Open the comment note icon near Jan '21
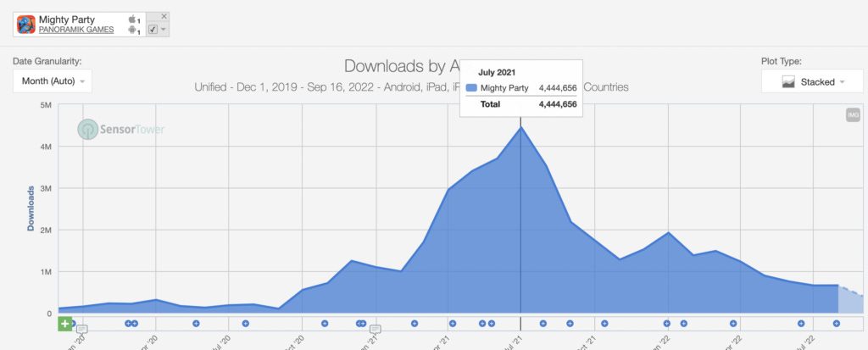Screen dimensions: 868x350 (x=376, y=329)
